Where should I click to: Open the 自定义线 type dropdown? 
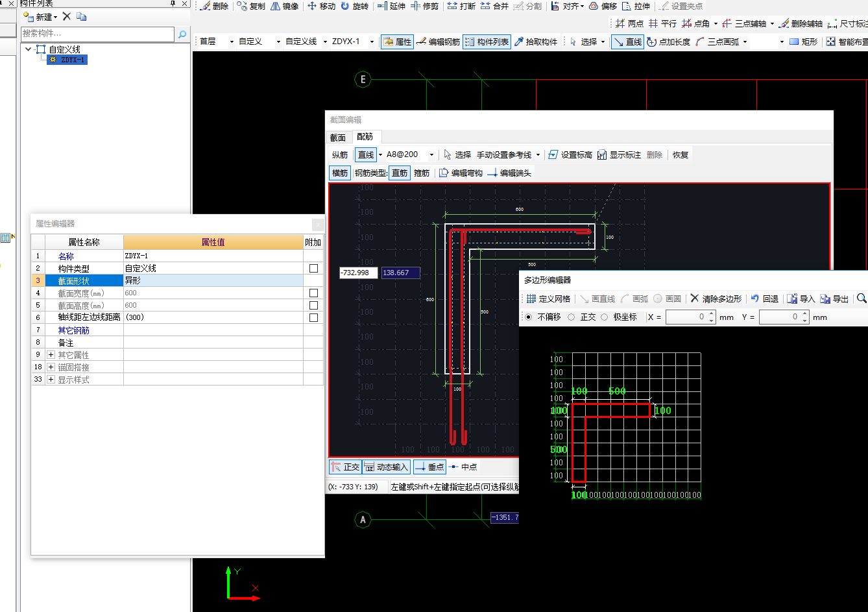pos(325,42)
